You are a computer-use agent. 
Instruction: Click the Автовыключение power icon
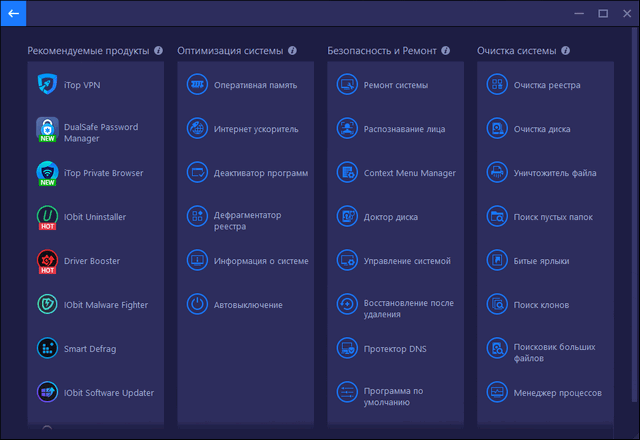tap(197, 304)
